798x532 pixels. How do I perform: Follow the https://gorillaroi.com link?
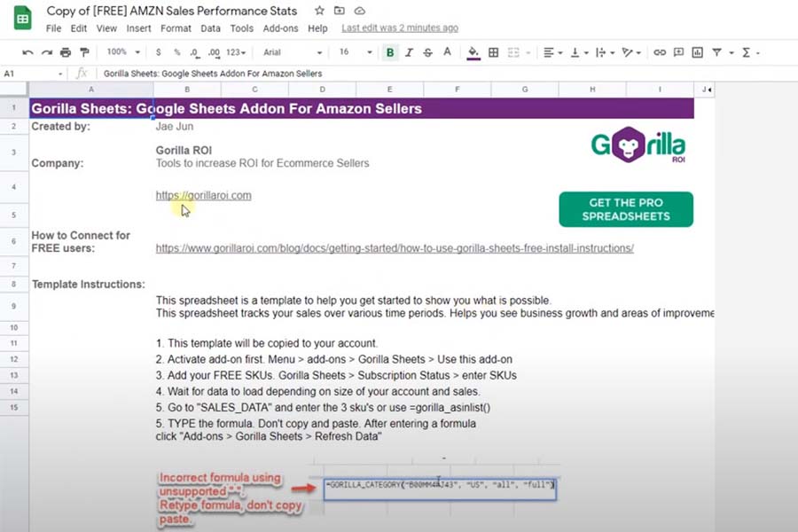204,195
